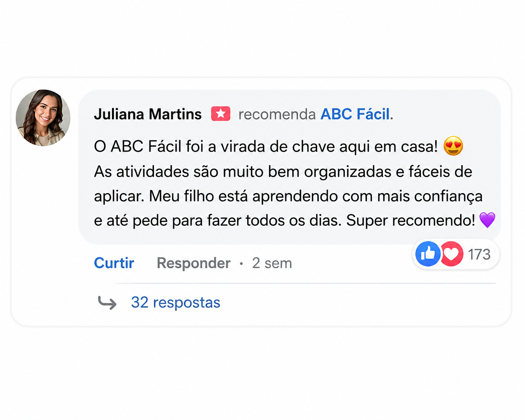
Task: Click the heart-eyes emoji in the comment
Action: click(x=453, y=146)
